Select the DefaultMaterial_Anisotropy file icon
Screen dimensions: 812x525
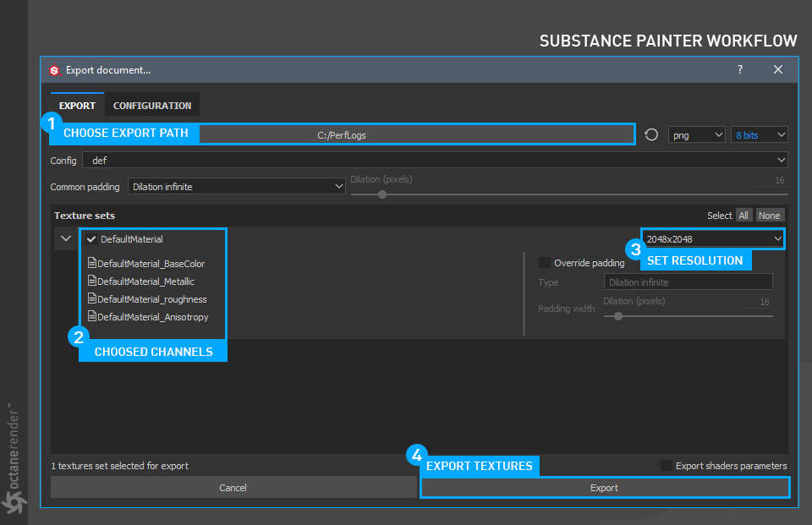(x=92, y=316)
